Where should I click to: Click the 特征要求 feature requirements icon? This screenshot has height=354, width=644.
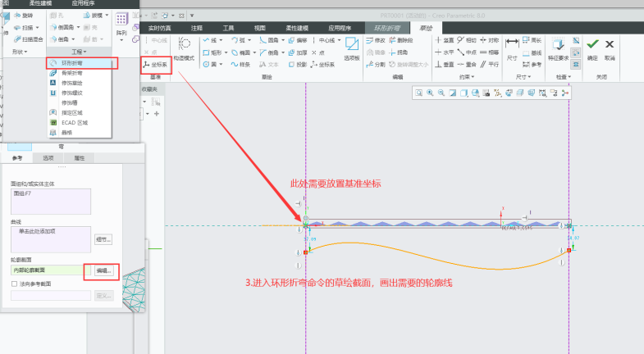(x=557, y=48)
